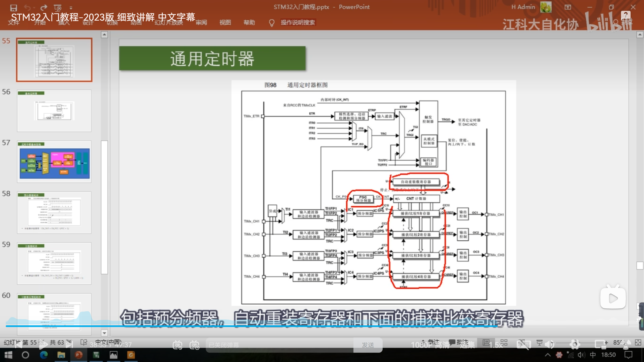The height and width of the screenshot is (362, 644).
Task: Change the 1.5x playback speed
Action: [x=496, y=345]
